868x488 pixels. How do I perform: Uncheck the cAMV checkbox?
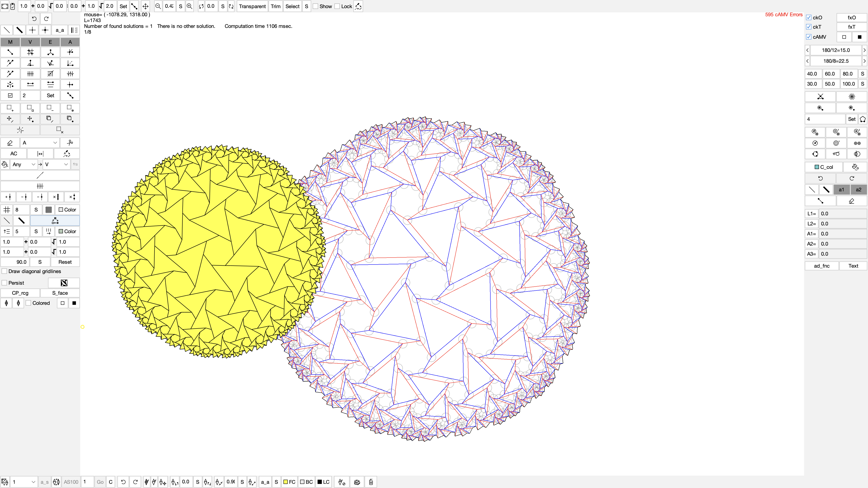tap(809, 37)
